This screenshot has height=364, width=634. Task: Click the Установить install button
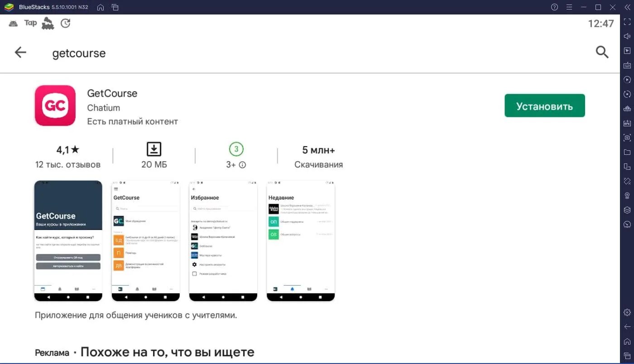click(x=545, y=106)
